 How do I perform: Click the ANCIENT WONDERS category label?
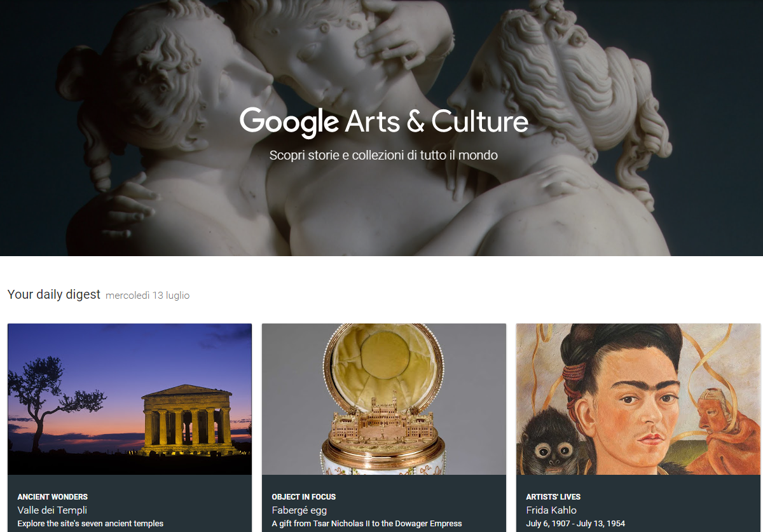(53, 497)
